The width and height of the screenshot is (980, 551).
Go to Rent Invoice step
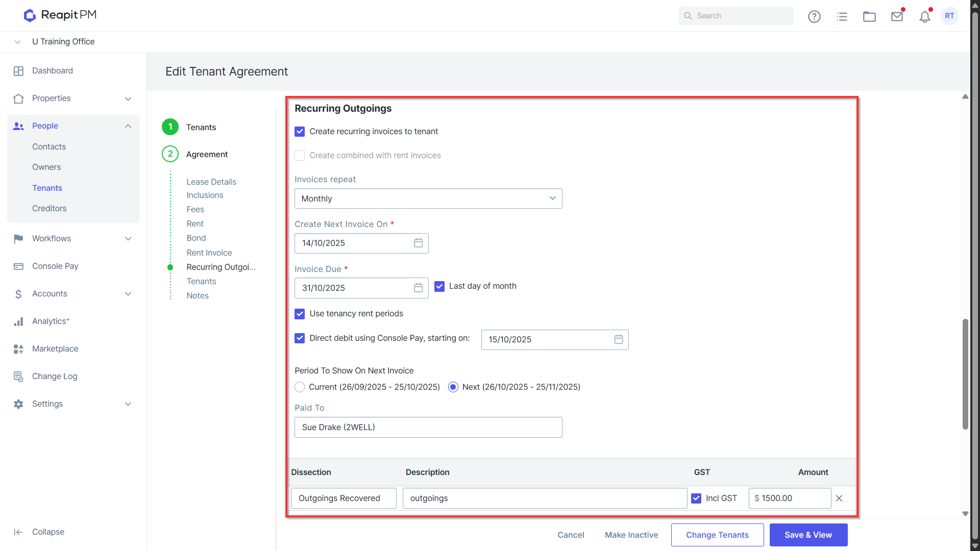pyautogui.click(x=209, y=253)
